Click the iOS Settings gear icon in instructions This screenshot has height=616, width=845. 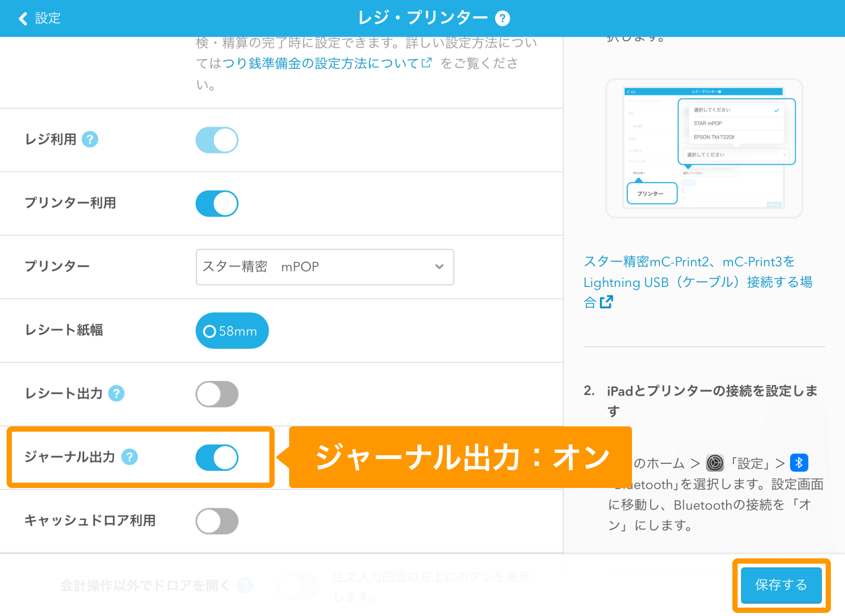pyautogui.click(x=715, y=463)
